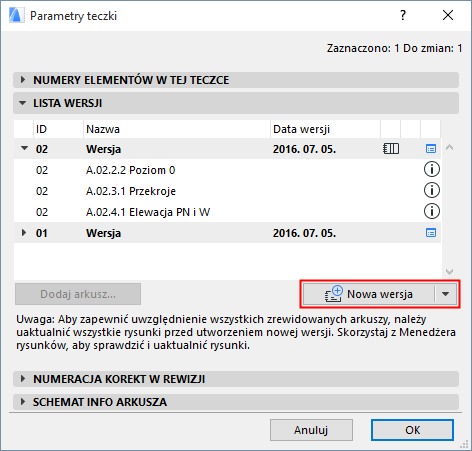Expand the 01 Wersja row
This screenshot has height=451, width=472.
[24, 233]
